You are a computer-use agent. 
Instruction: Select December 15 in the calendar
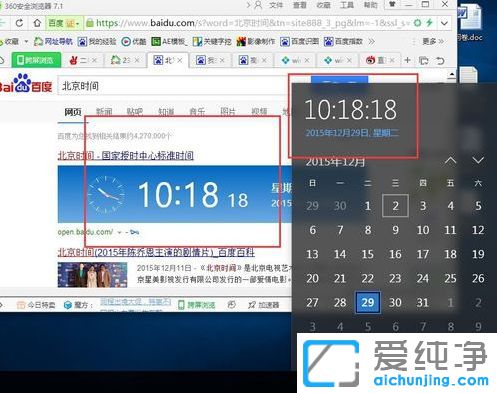(367, 254)
